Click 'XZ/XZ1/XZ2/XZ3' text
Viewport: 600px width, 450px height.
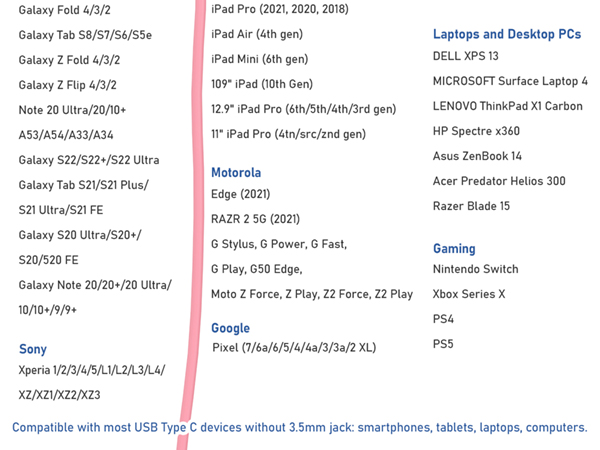coord(59,395)
